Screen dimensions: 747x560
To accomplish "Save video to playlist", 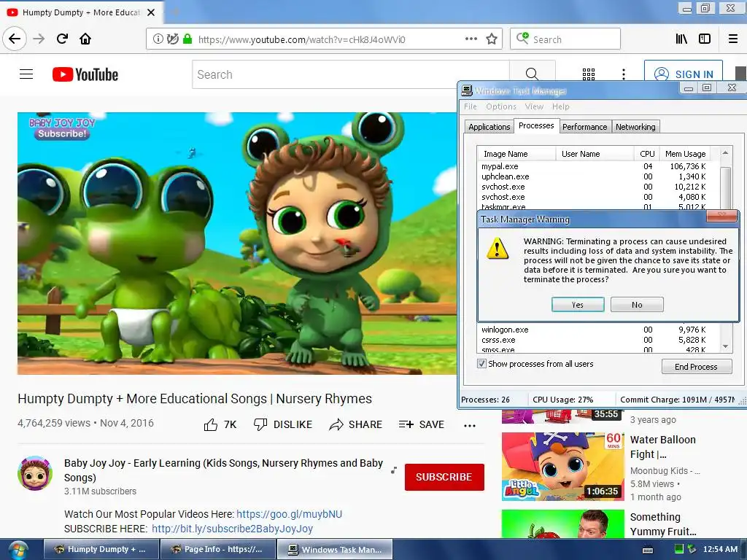I will click(x=421, y=424).
